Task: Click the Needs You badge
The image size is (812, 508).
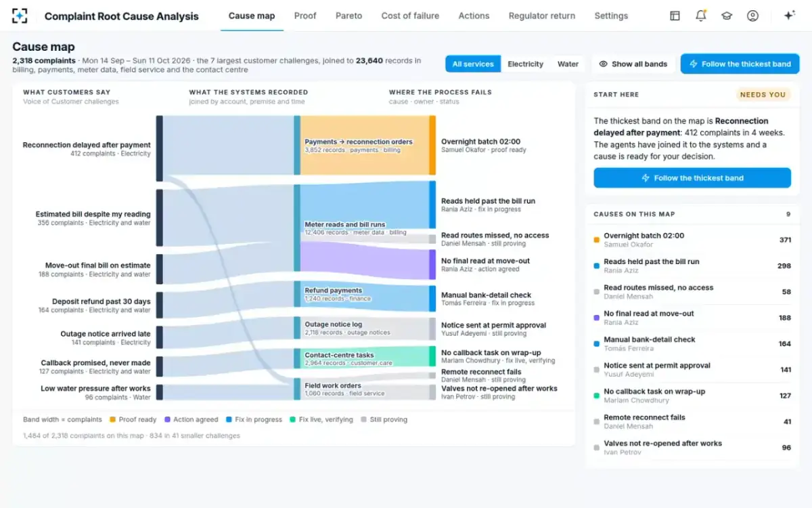Action: (763, 95)
